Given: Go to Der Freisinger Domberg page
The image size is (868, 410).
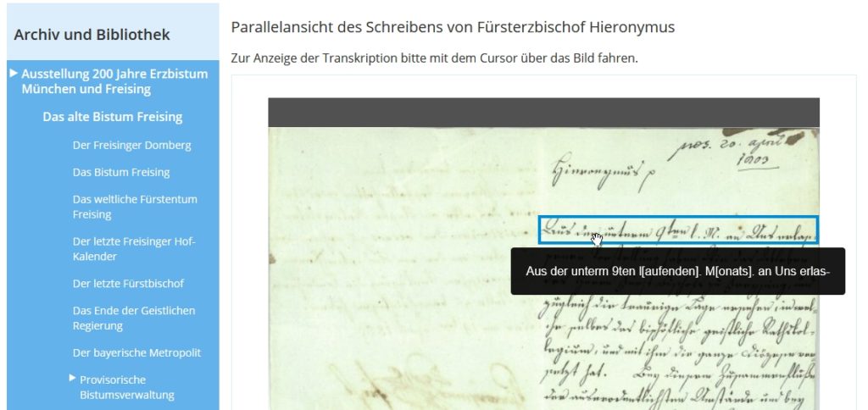Looking at the screenshot, I should (x=131, y=145).
